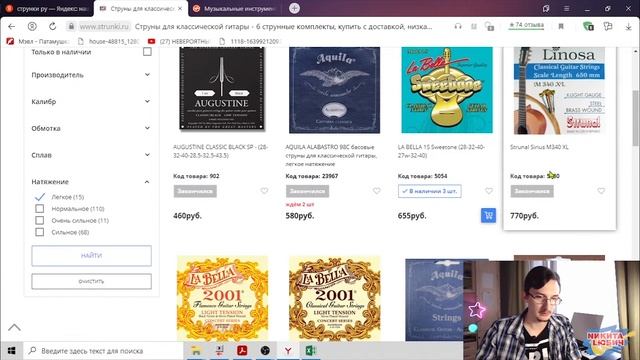Open Excel from the taskbar

(x=310, y=351)
